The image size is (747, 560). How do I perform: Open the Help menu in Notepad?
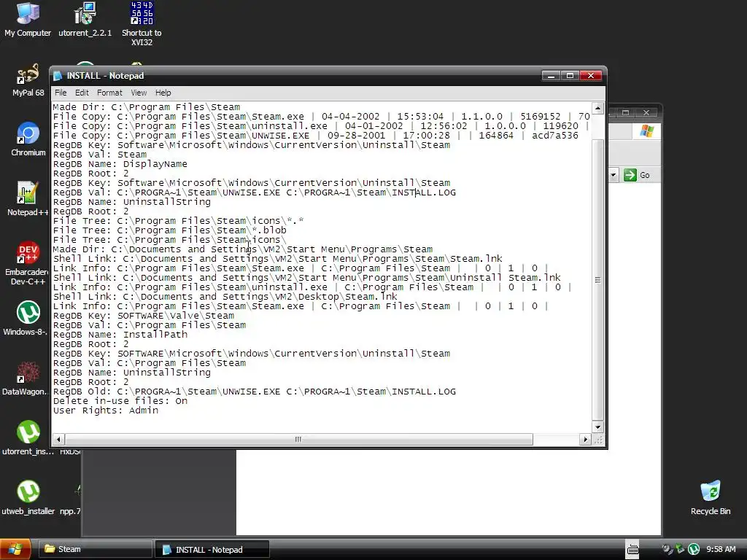pyautogui.click(x=163, y=93)
